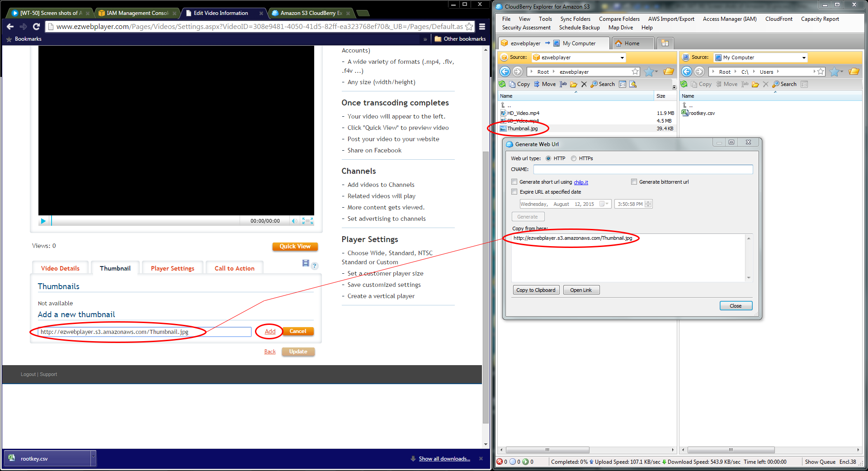Click the open folder icon in the My Computer pane
868x471 pixels.
point(854,71)
